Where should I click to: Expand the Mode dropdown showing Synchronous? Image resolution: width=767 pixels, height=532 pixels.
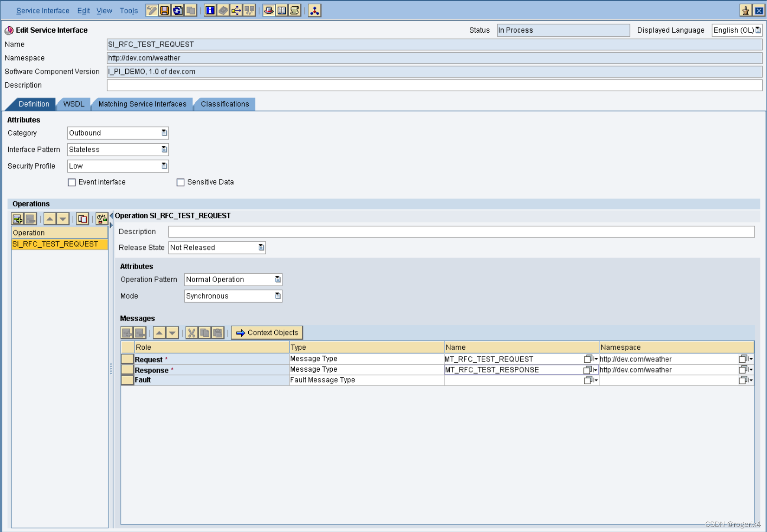(x=277, y=296)
